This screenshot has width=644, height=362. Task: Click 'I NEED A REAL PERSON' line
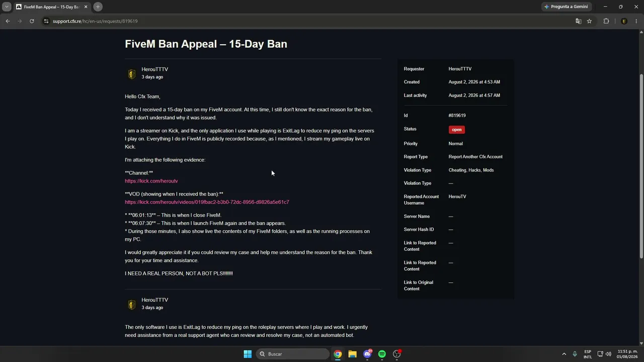(179, 274)
